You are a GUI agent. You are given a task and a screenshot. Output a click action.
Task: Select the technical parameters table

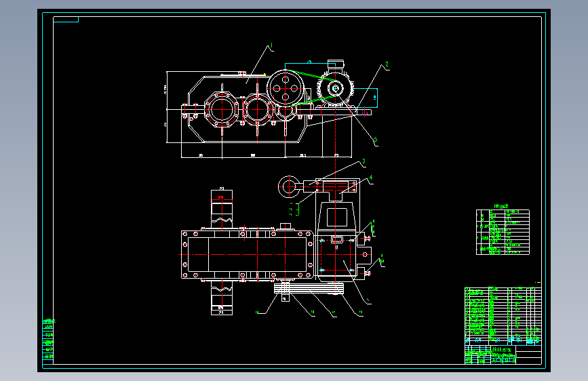coord(503,231)
